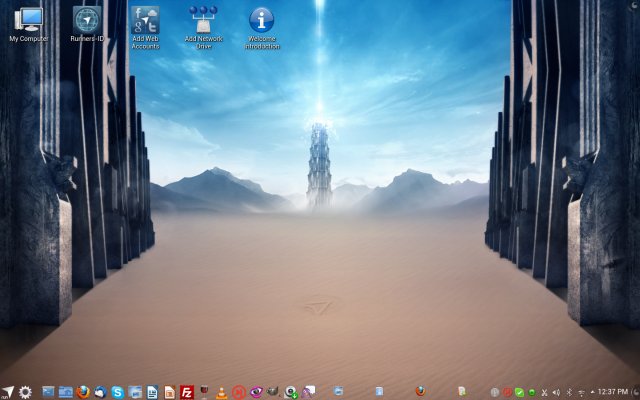The height and width of the screenshot is (400, 640).
Task: Launch the purple eye application icon
Action: [x=256, y=392]
